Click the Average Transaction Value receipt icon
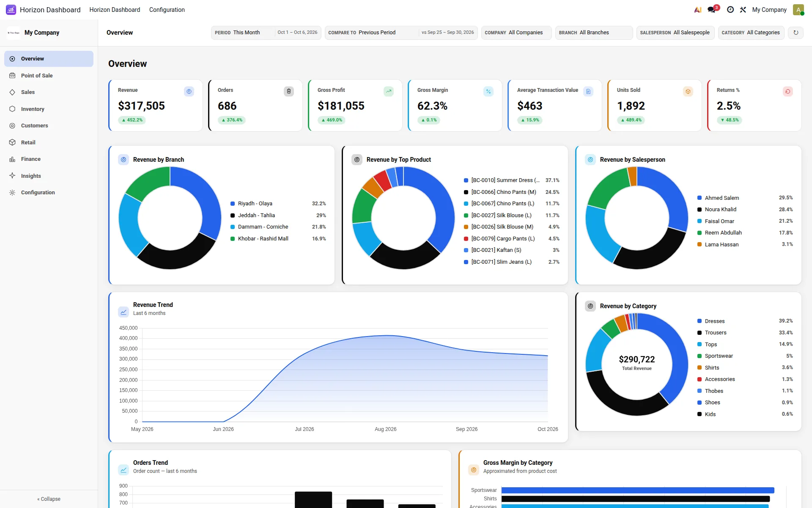 tap(588, 91)
